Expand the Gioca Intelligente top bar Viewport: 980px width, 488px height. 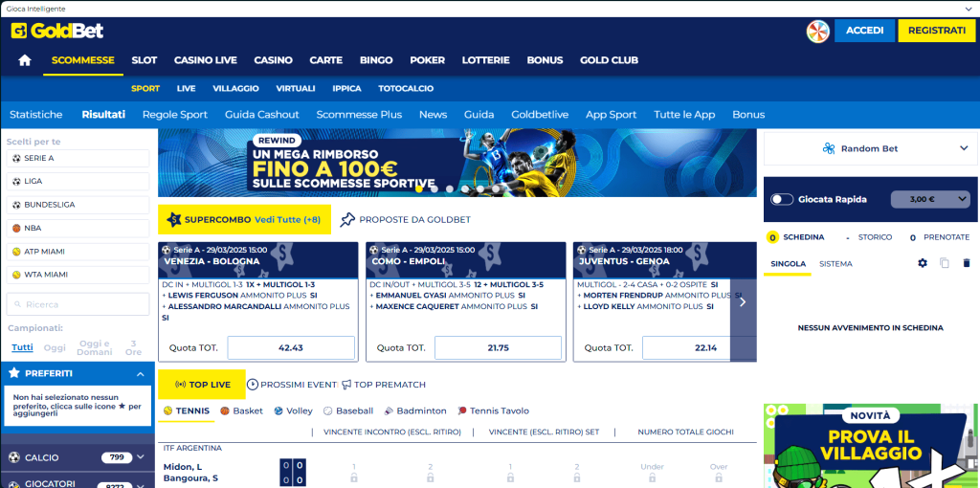(969, 9)
